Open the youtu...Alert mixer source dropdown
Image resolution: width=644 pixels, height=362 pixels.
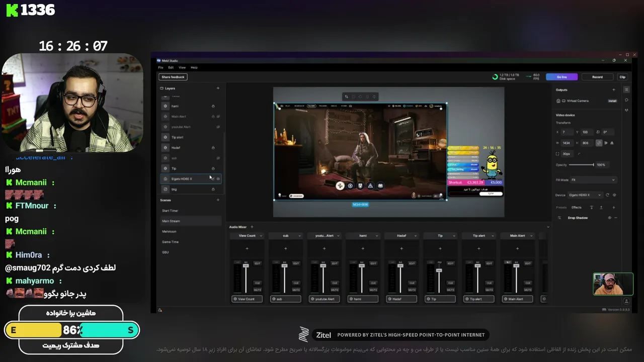324,235
